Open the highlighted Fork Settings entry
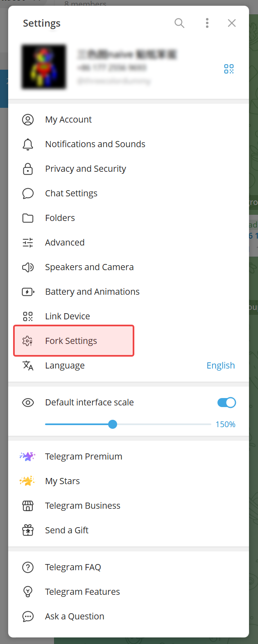 (74, 341)
